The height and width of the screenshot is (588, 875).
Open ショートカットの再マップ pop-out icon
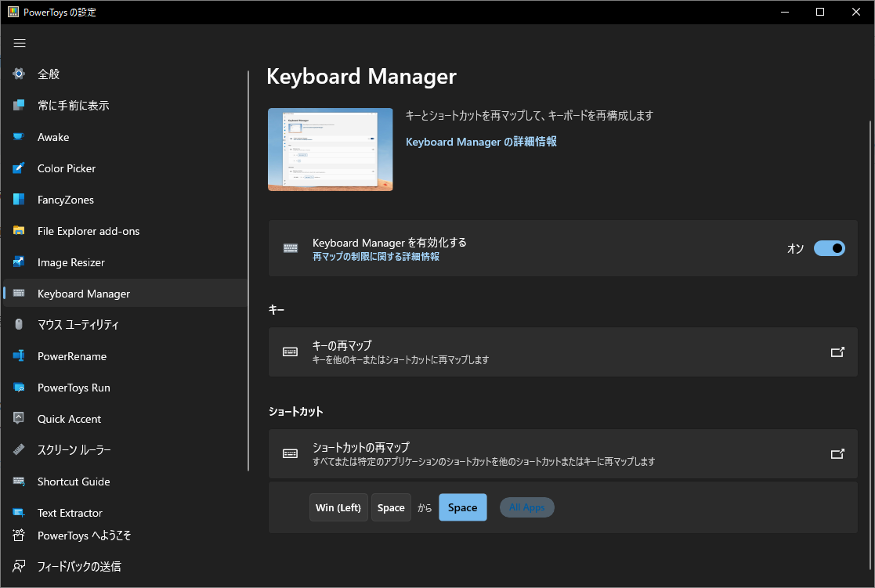click(x=837, y=453)
